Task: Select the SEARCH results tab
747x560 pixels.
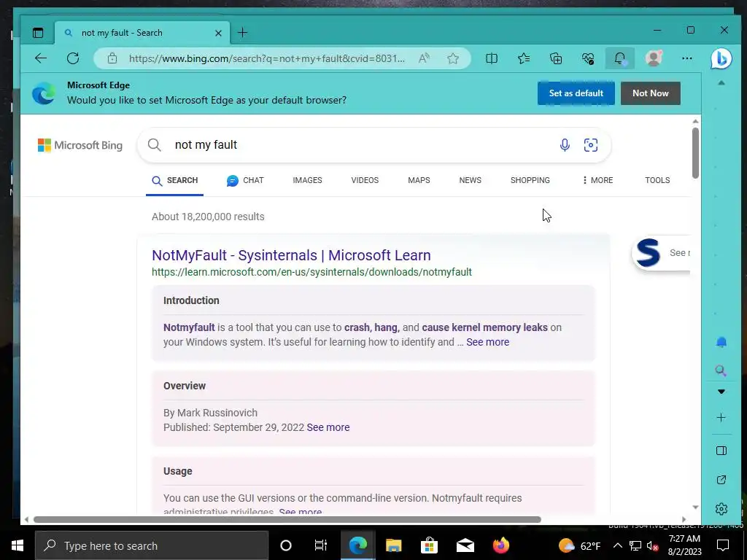Action: click(x=175, y=181)
